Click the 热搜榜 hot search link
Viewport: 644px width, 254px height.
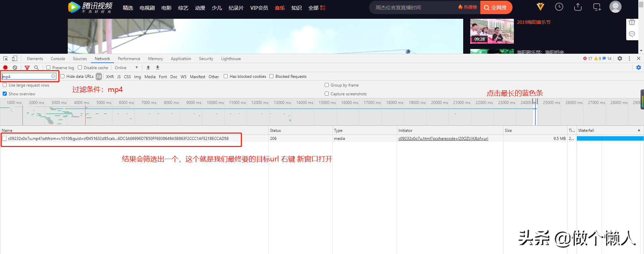pos(468,7)
